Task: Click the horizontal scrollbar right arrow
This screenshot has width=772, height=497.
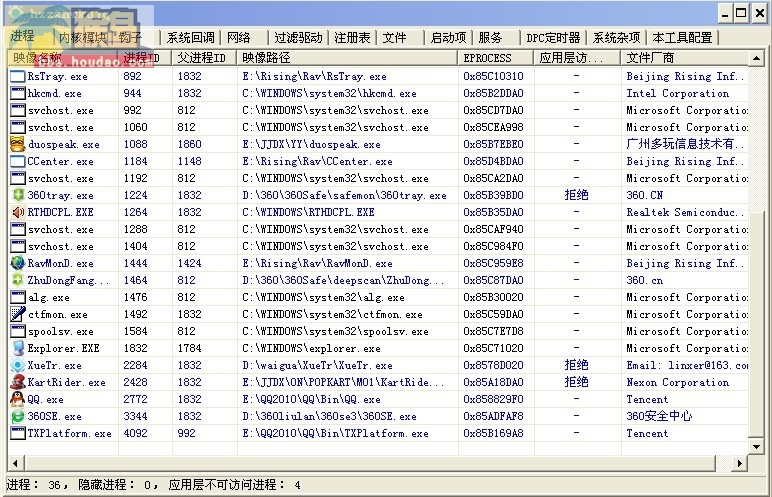Action: (740, 464)
